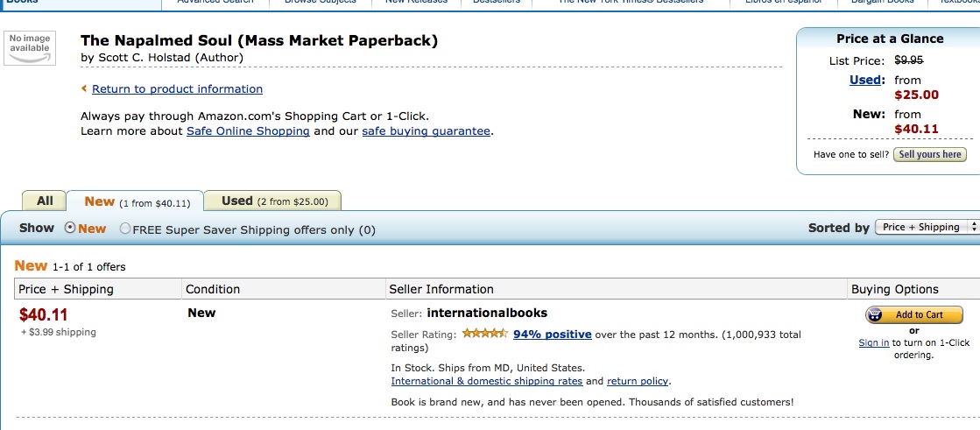Click Sign in to enable 1-Click ordering
This screenshot has width=980, height=430.
click(873, 342)
